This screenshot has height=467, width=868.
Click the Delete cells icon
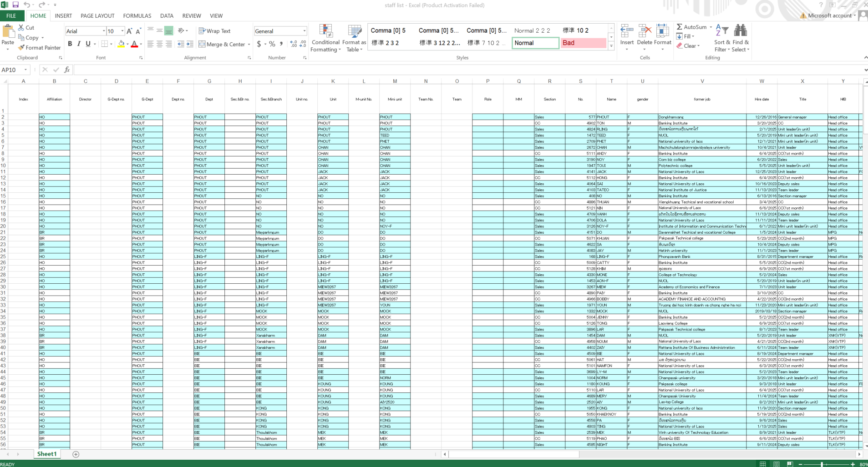pyautogui.click(x=645, y=32)
